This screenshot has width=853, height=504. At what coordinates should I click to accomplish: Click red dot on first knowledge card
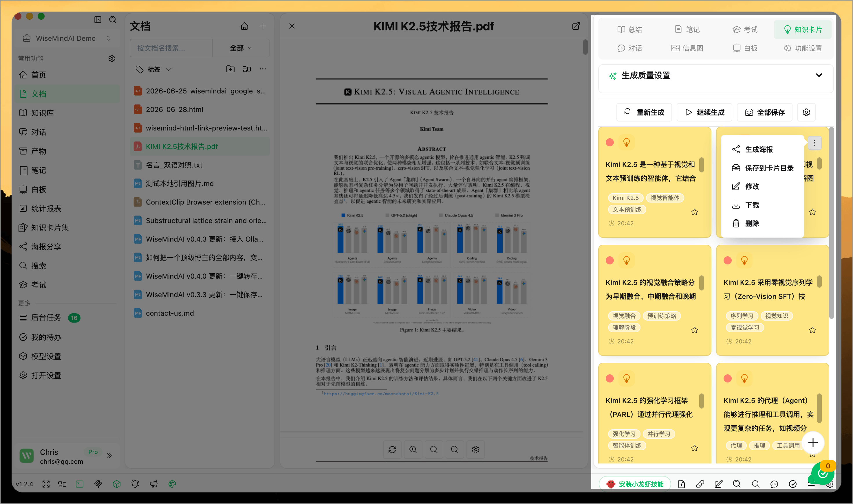point(610,142)
